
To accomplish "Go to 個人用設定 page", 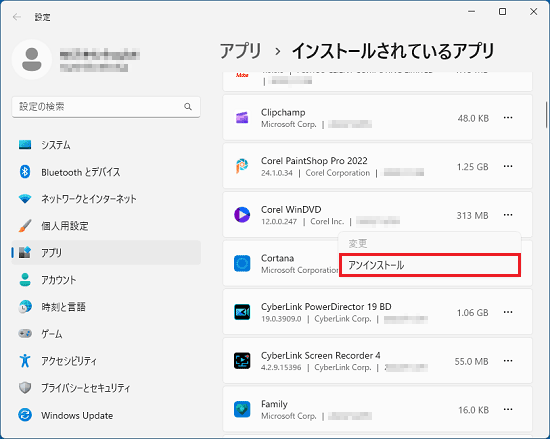I will 65,226.
